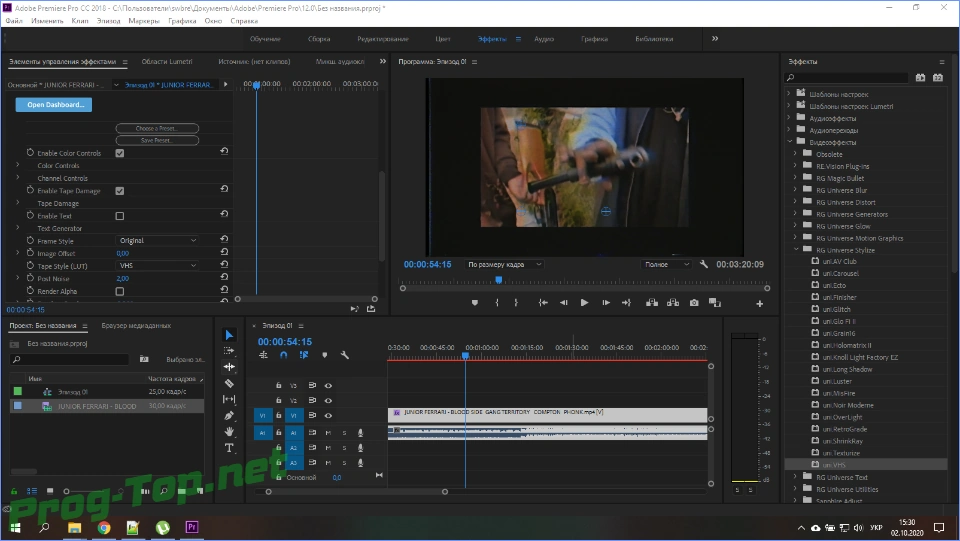960x541 pixels.
Task: Open timeline display settings wrench
Action: click(345, 355)
